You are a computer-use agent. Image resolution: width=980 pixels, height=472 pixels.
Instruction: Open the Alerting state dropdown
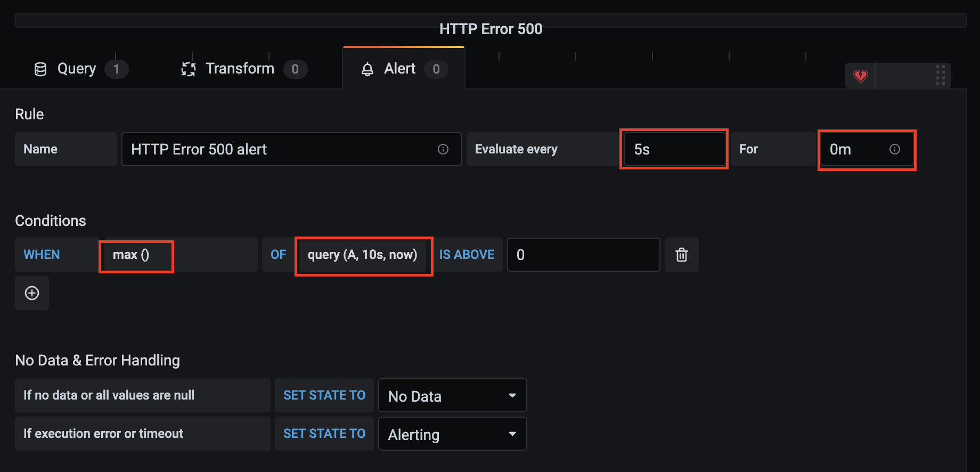coord(453,434)
